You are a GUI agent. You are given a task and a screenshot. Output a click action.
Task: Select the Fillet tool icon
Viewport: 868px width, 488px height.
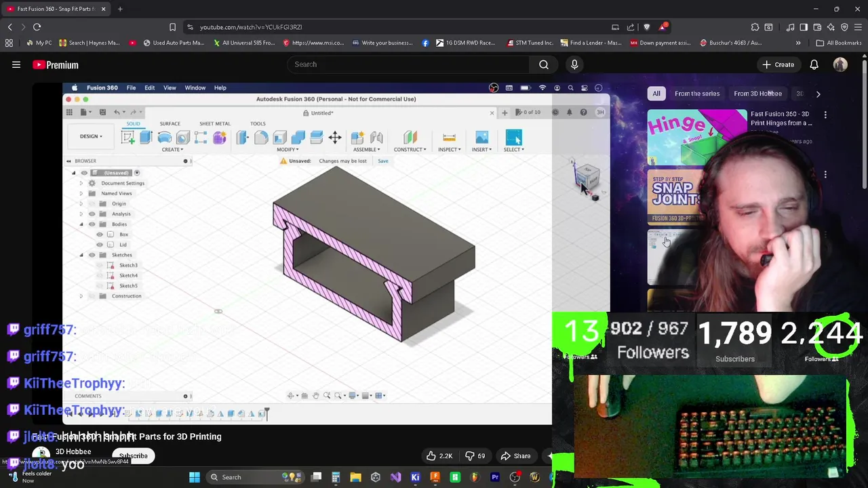click(261, 138)
